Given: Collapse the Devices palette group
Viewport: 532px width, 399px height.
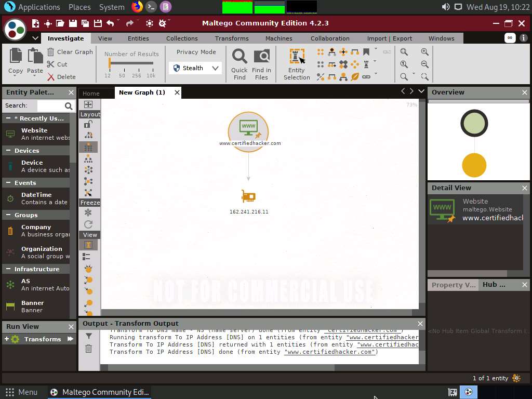Looking at the screenshot, I should point(8,150).
